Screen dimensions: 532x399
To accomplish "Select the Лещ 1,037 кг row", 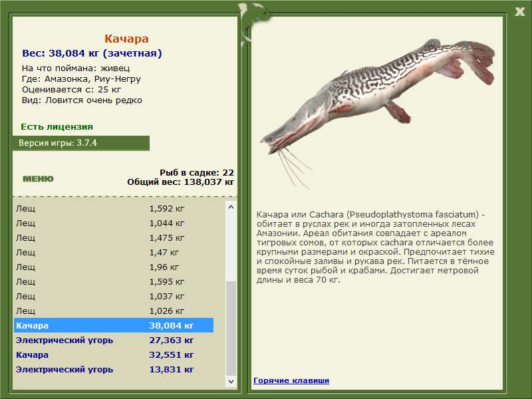I will tap(114, 296).
